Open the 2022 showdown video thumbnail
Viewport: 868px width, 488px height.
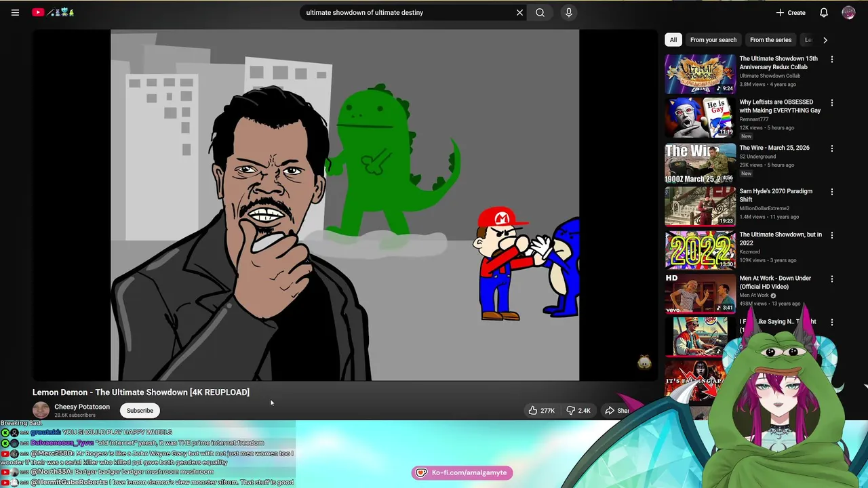(x=700, y=250)
